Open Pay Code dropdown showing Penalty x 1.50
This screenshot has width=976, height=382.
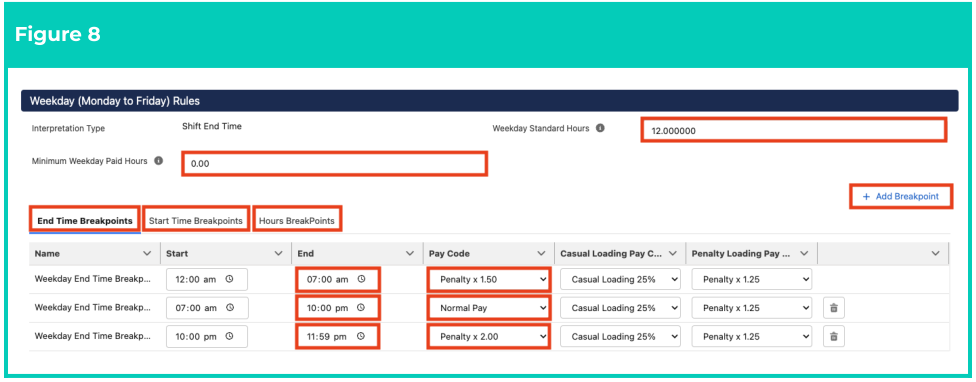(489, 279)
